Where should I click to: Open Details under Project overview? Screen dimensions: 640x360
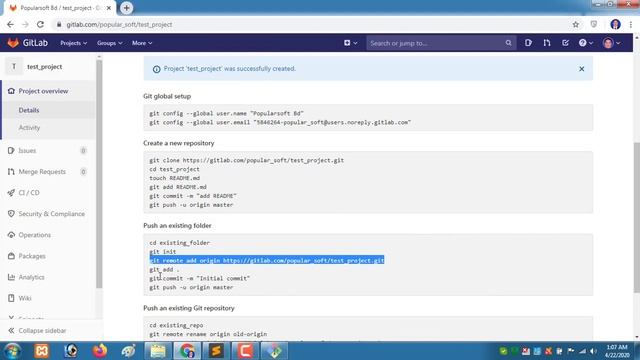29,110
